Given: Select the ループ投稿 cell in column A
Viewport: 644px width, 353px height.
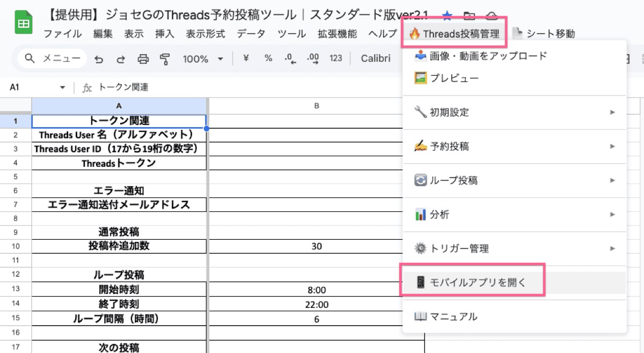Looking at the screenshot, I should [x=119, y=275].
